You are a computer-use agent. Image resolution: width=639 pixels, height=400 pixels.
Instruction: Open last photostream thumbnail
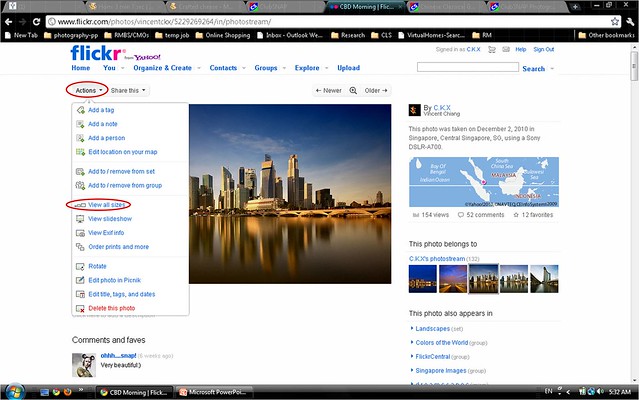pos(544,279)
